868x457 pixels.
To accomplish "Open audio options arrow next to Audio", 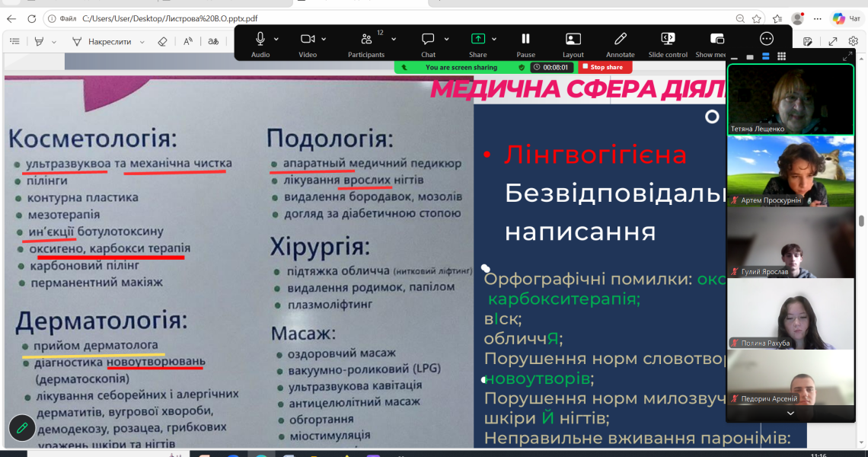I will pyautogui.click(x=276, y=40).
